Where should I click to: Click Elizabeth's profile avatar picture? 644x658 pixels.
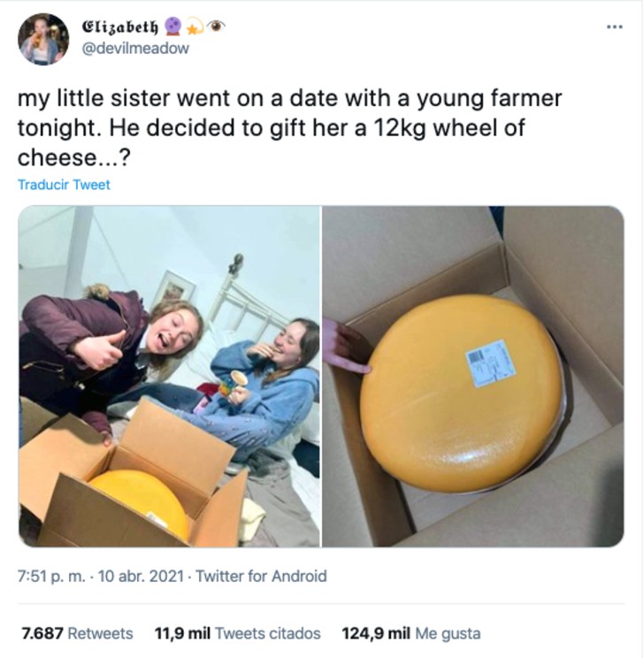(x=43, y=39)
